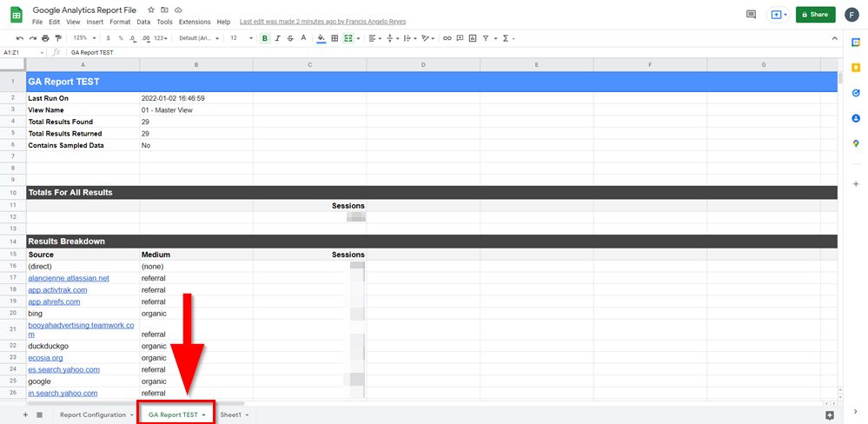Toggle bold formatting

click(x=265, y=38)
